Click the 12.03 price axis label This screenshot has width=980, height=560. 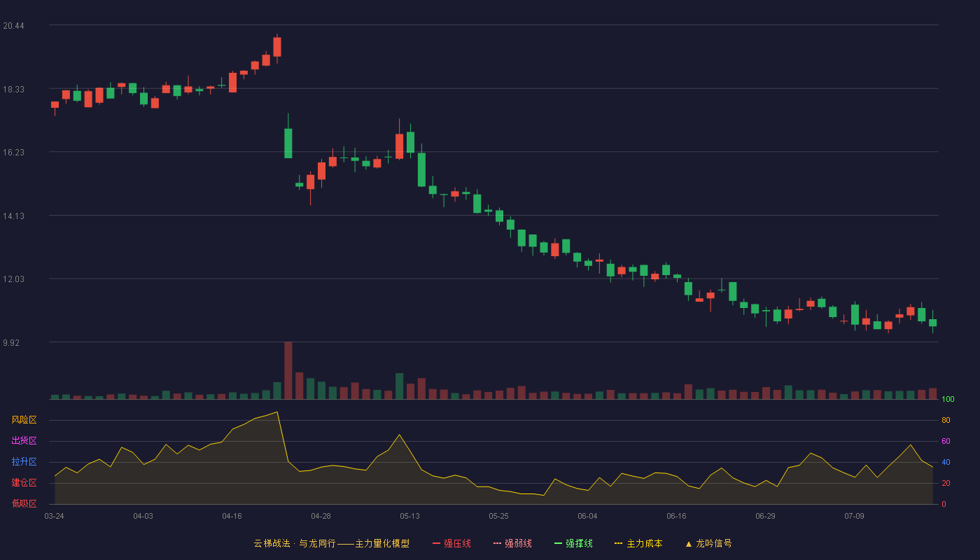(13, 279)
